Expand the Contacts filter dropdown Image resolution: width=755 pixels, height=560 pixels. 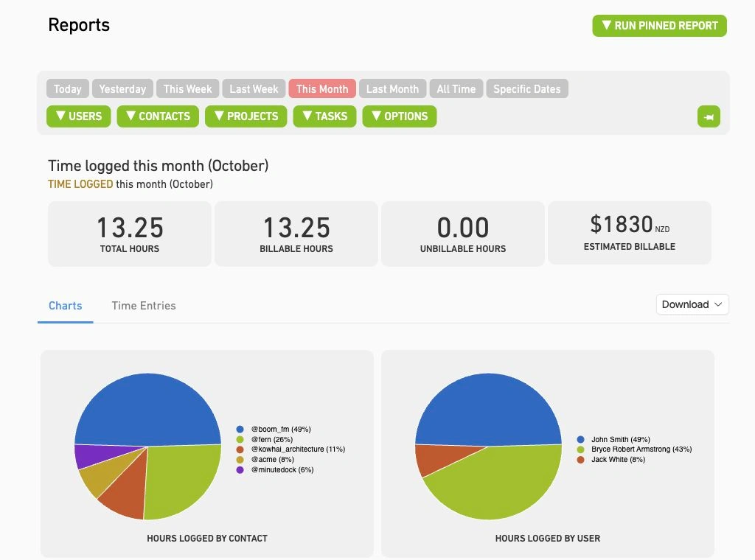(x=158, y=116)
